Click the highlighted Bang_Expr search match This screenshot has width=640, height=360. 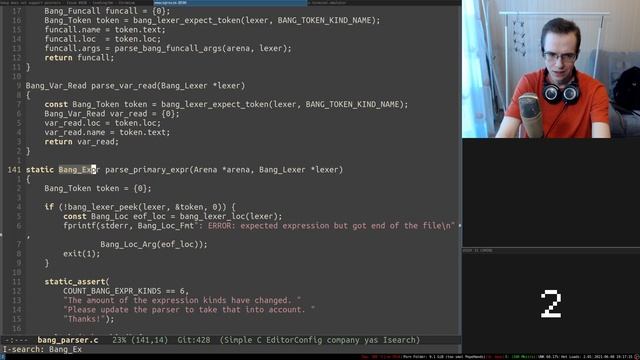79,170
